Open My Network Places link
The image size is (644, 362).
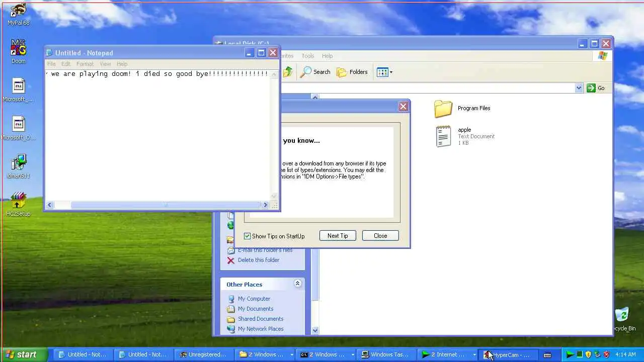coord(261,329)
